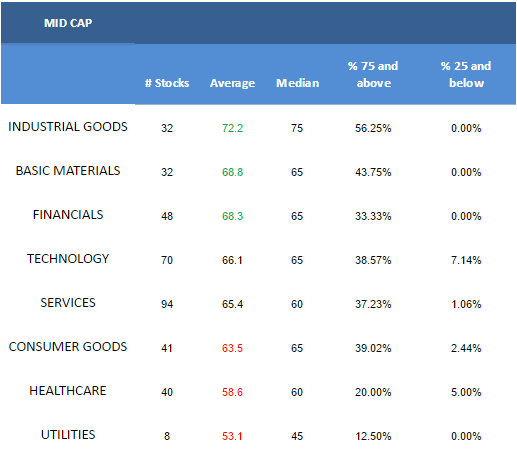Click the MID CAP table title
This screenshot has width=517, height=454.
point(68,23)
